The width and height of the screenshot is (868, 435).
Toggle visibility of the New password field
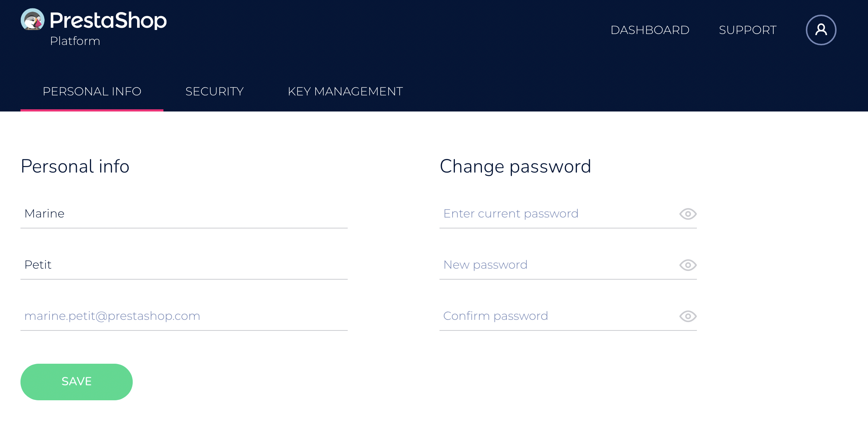(x=688, y=265)
